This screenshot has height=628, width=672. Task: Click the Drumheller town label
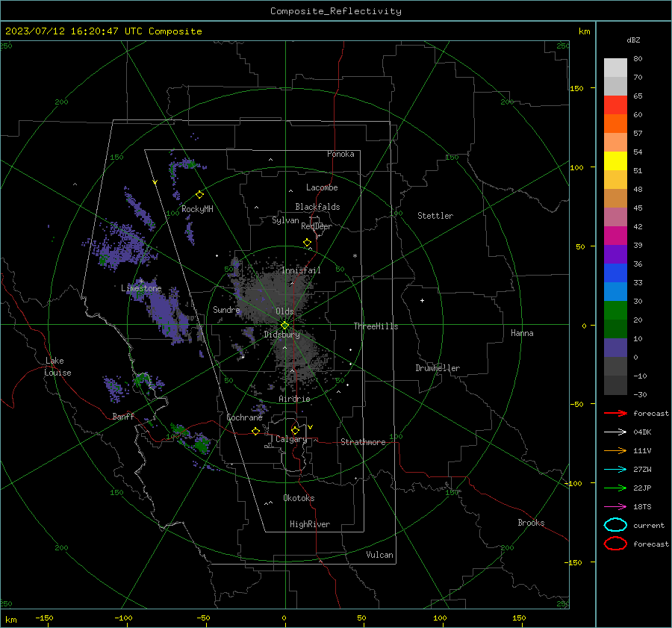pos(438,368)
